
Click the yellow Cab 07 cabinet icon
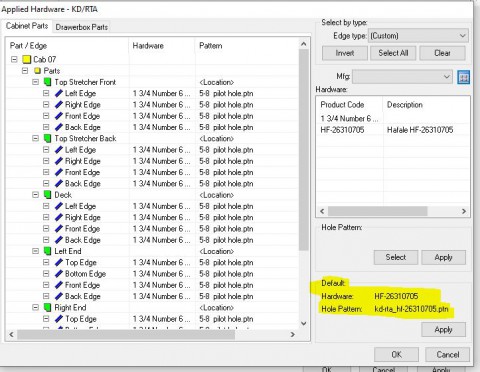[27, 60]
